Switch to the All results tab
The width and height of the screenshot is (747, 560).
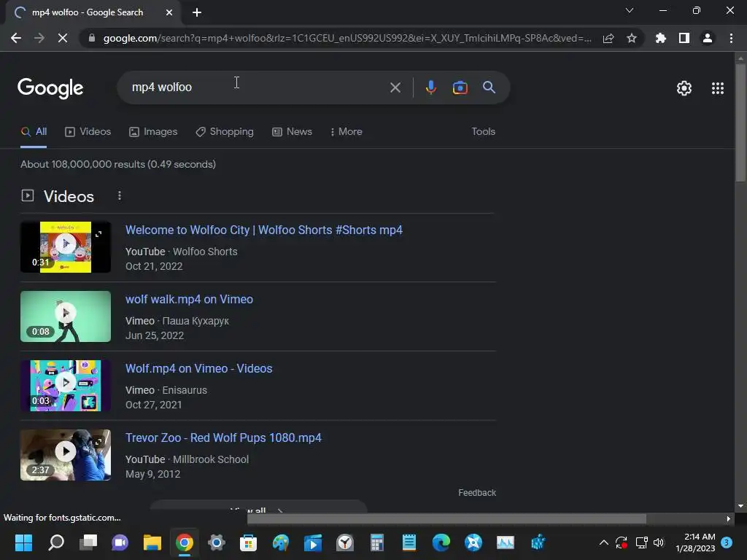(x=34, y=132)
